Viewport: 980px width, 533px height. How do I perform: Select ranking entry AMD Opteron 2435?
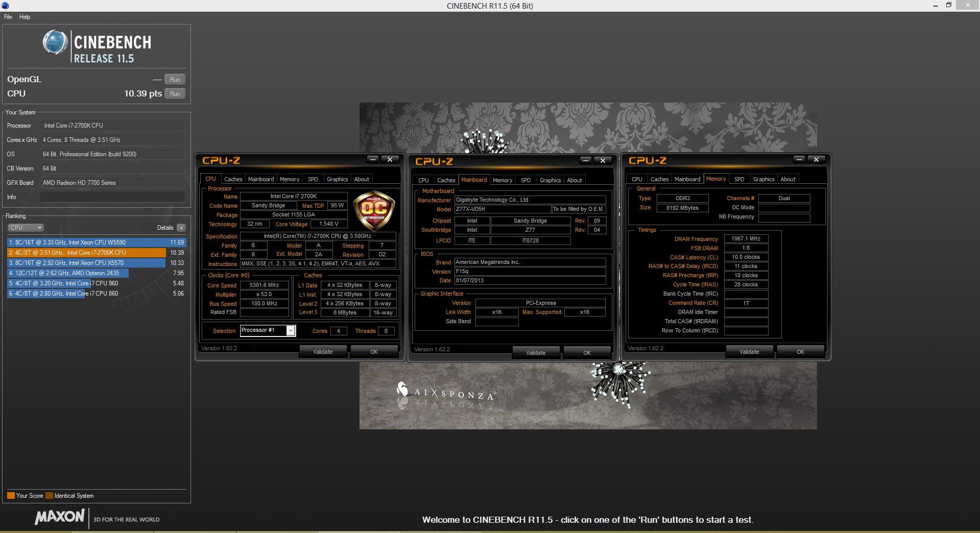coord(97,273)
